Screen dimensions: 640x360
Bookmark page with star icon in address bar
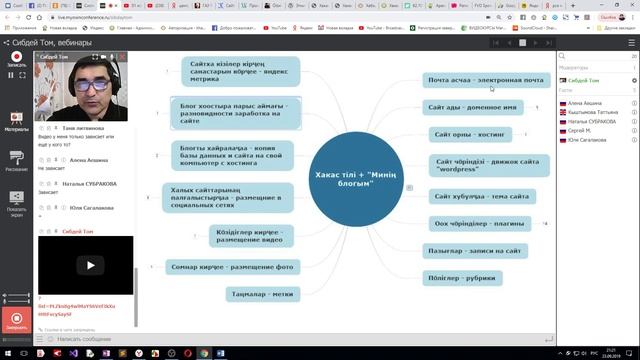(509, 18)
